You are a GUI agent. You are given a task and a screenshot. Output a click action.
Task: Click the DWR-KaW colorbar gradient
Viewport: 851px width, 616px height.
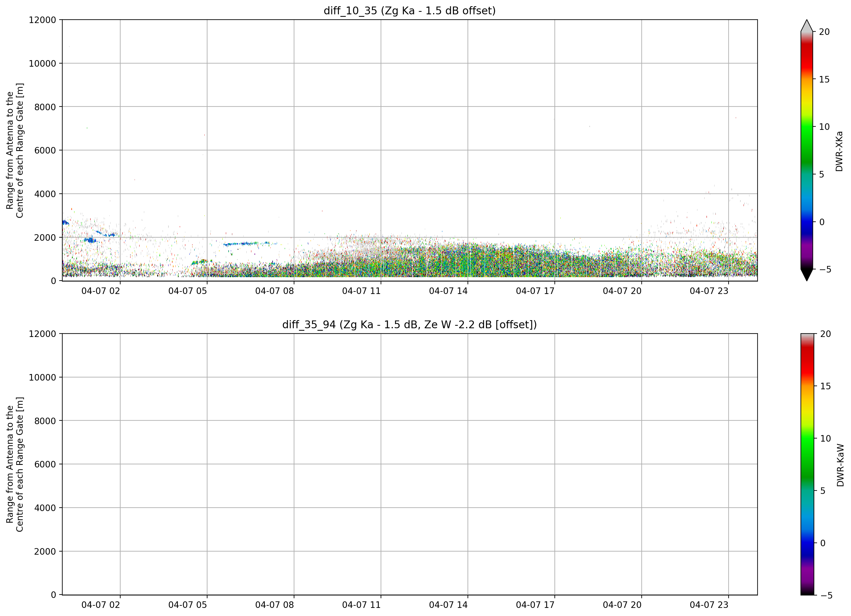807,464
